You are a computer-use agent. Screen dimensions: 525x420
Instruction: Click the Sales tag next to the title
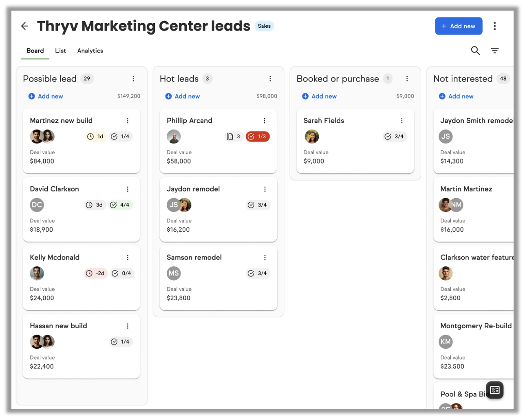click(x=264, y=26)
